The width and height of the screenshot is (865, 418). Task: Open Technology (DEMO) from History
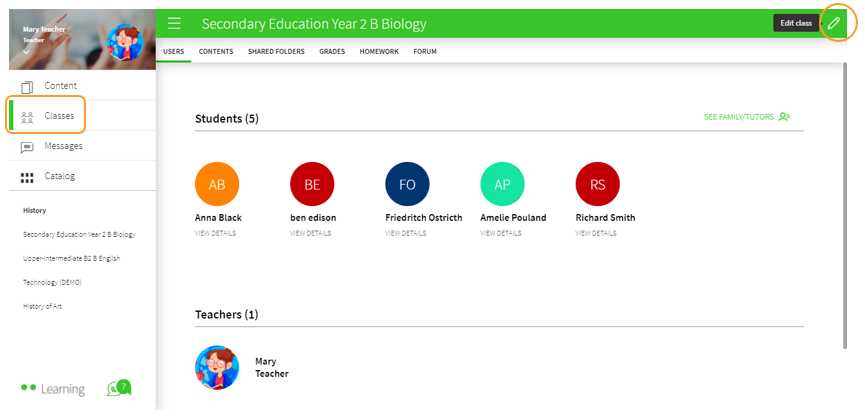click(52, 282)
